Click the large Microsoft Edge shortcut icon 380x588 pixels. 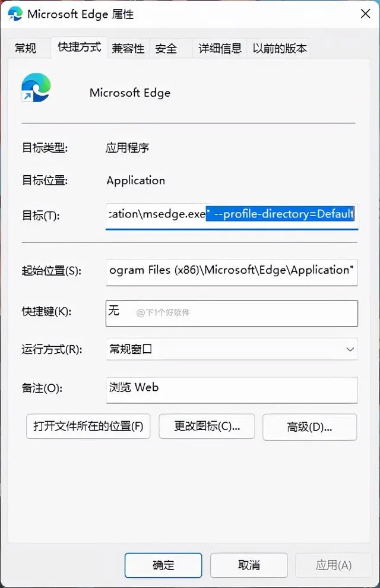pyautogui.click(x=36, y=88)
